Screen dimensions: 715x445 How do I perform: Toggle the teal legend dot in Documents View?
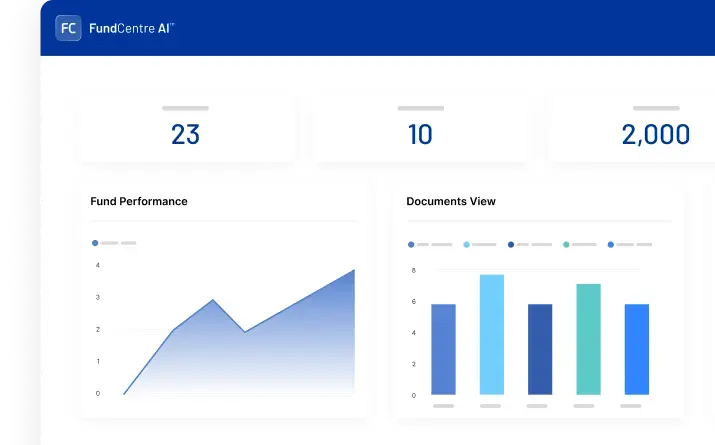[566, 245]
